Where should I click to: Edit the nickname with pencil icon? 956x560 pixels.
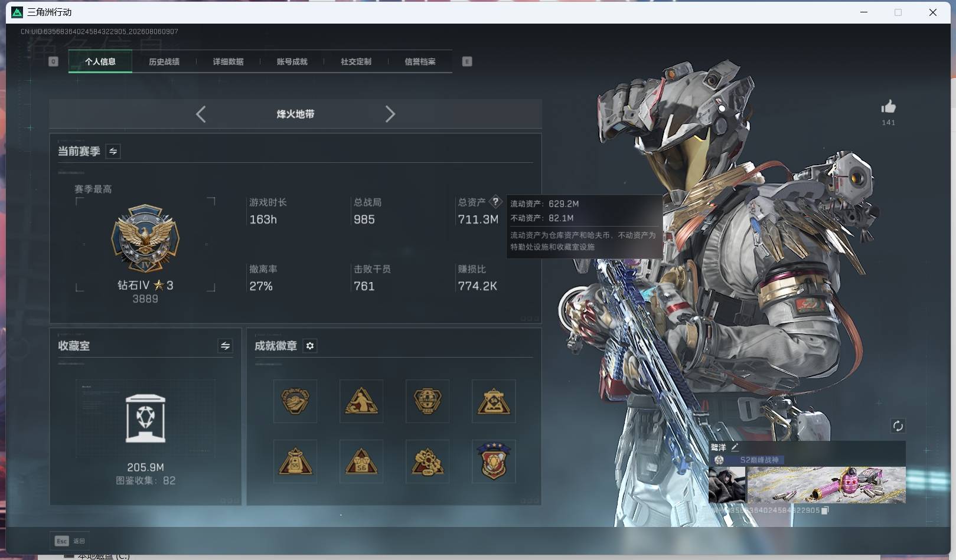pos(735,447)
